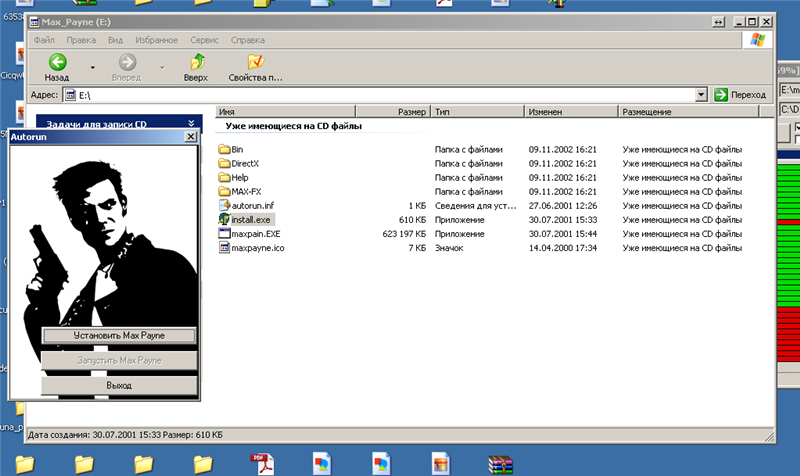Click the Значок type cell

[x=449, y=248]
